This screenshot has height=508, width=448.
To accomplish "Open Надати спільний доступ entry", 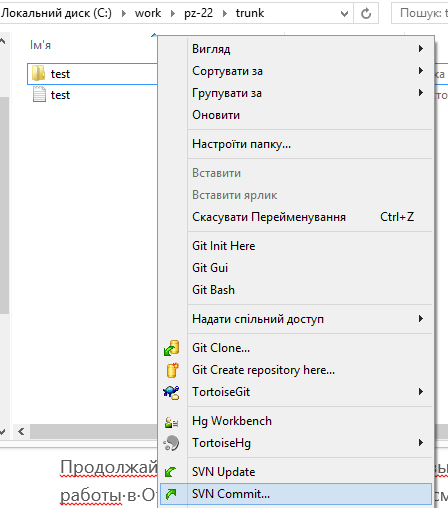I will (x=258, y=319).
